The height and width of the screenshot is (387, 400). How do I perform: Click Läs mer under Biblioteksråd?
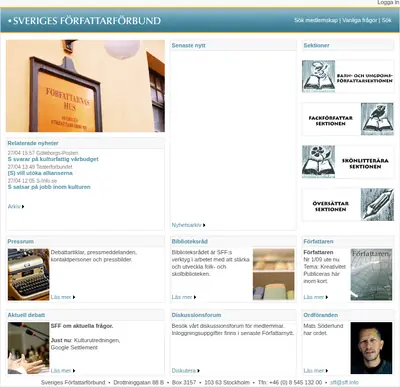[182, 297]
